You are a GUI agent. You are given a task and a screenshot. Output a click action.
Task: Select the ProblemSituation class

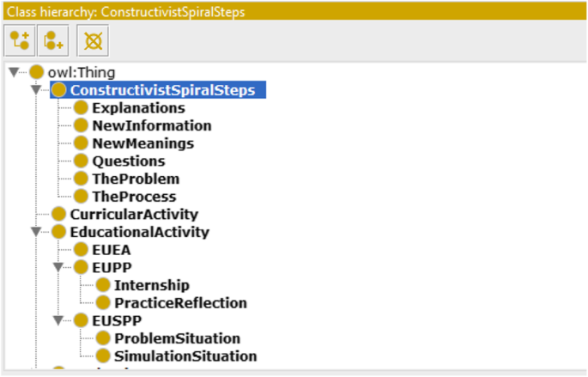[177, 338]
